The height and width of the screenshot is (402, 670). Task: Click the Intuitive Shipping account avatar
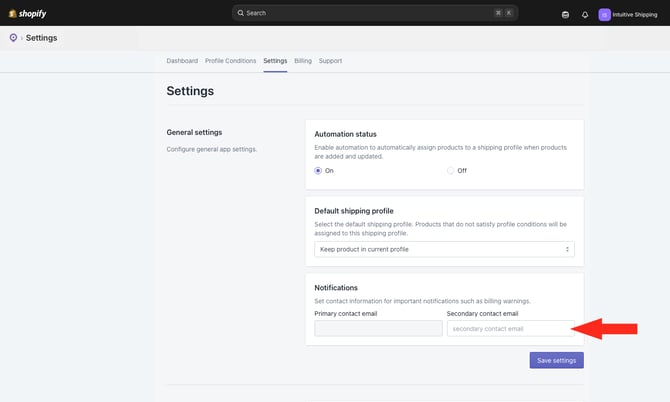[604, 15]
